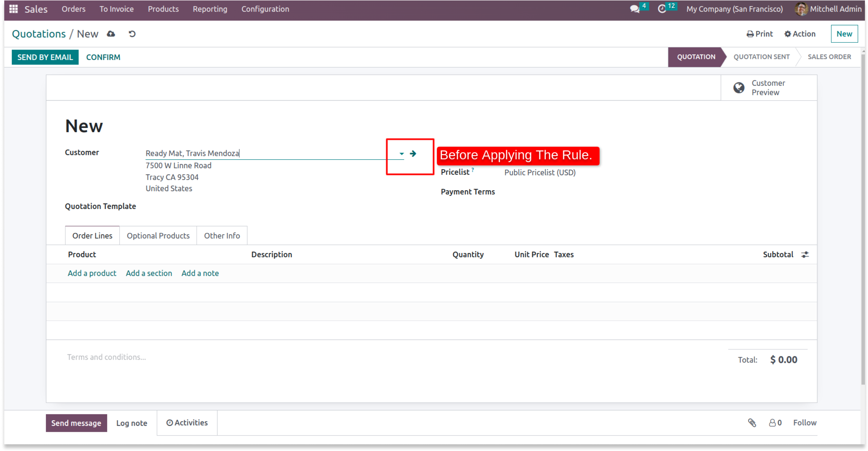Click the Send by Email button
868x451 pixels.
pyautogui.click(x=45, y=57)
